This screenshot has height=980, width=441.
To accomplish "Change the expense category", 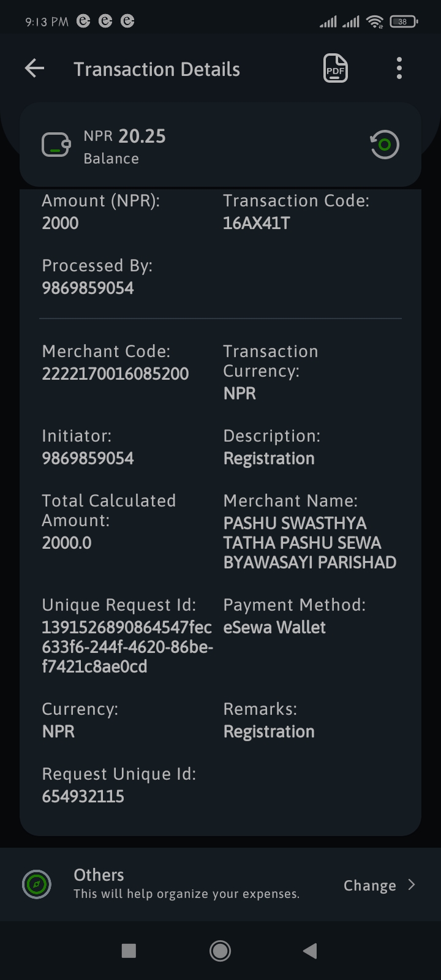I will (370, 886).
